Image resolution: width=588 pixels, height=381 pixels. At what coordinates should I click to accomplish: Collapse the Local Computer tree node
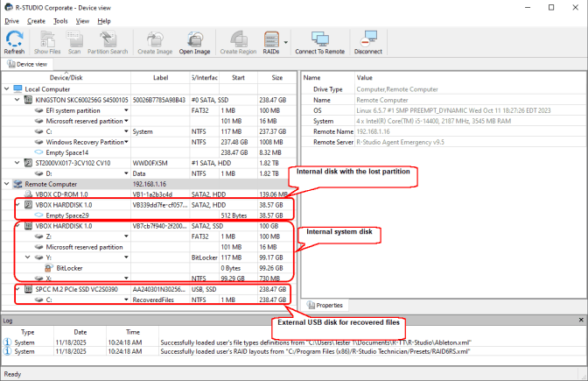[8, 89]
